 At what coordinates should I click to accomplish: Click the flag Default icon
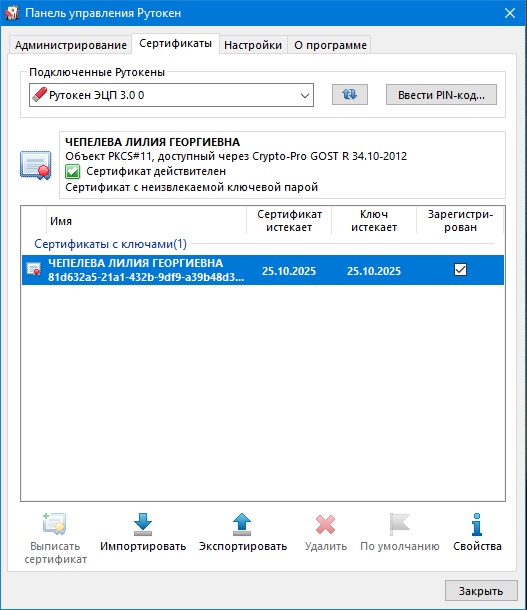(399, 524)
